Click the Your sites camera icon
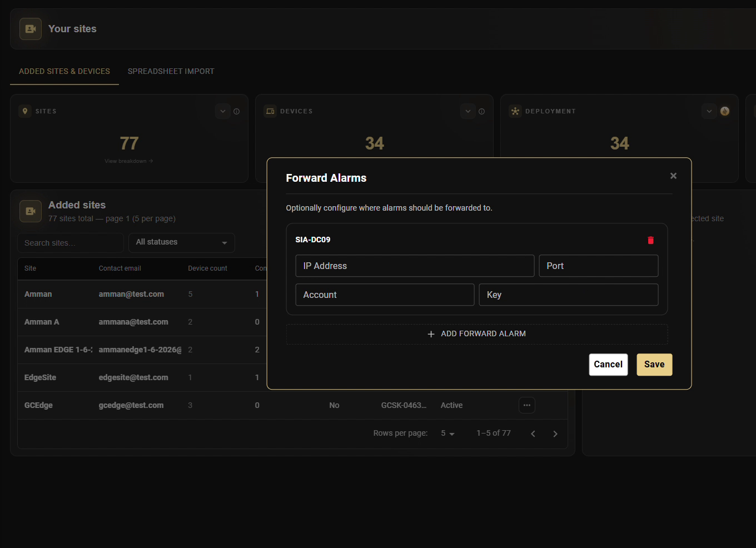756x548 pixels. click(x=31, y=29)
